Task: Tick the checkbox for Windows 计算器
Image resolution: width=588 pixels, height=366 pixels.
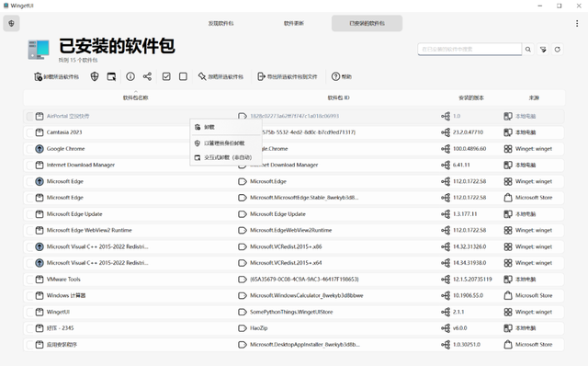Action: 29,295
